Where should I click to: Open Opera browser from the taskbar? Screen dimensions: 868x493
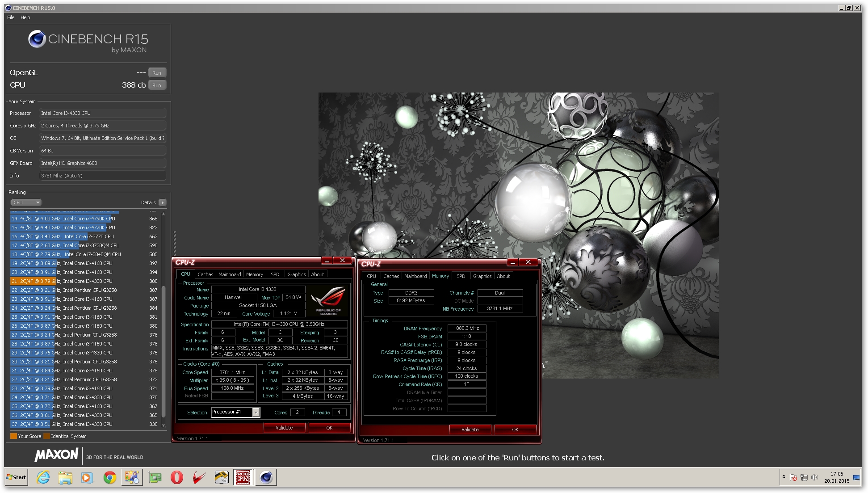(177, 477)
